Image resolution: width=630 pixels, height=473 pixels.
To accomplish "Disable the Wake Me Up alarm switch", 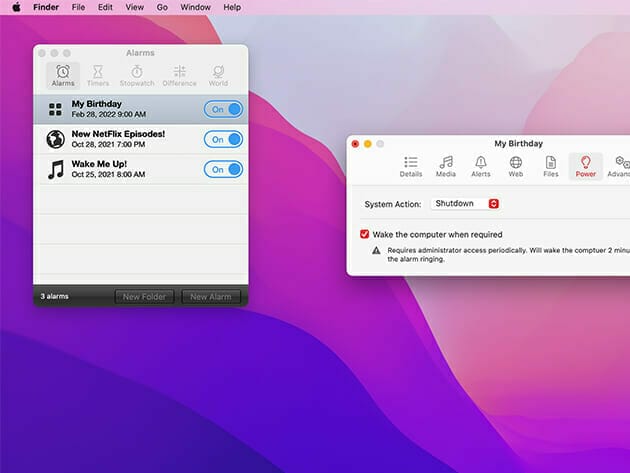I will pos(223,169).
